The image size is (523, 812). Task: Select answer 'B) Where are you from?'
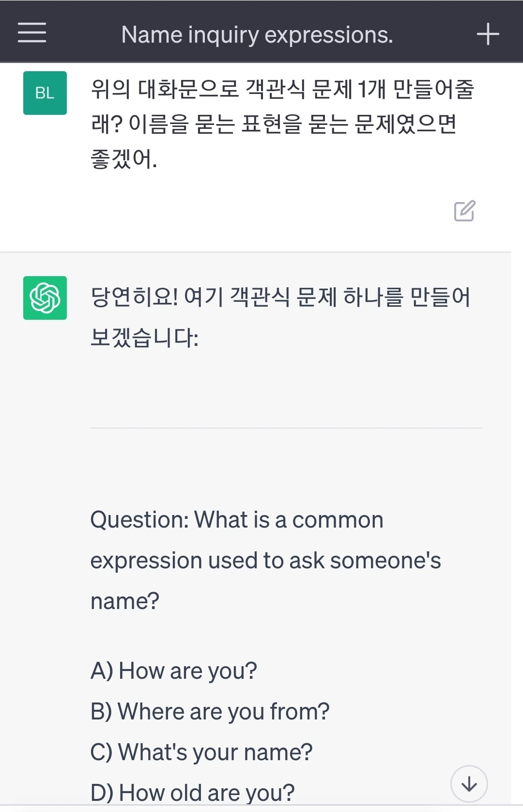point(210,712)
